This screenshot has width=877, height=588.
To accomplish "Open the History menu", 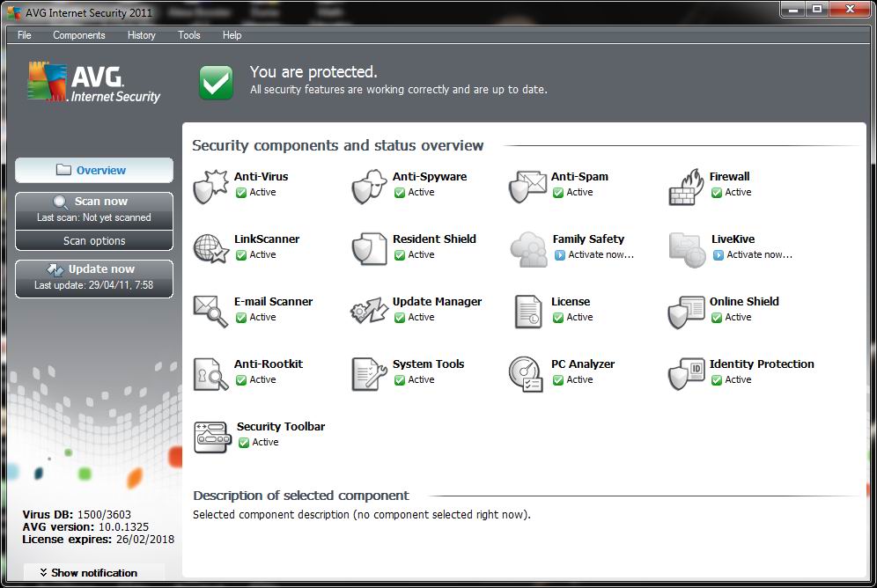I will [141, 35].
